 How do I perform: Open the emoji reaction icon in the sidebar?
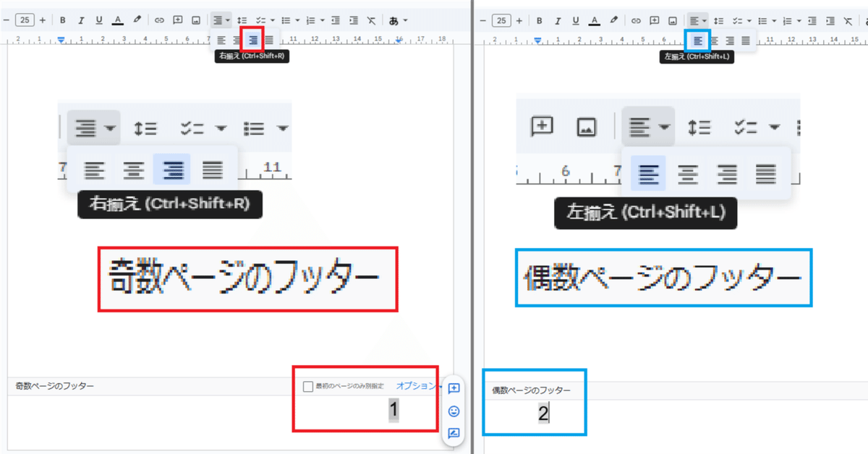click(454, 412)
